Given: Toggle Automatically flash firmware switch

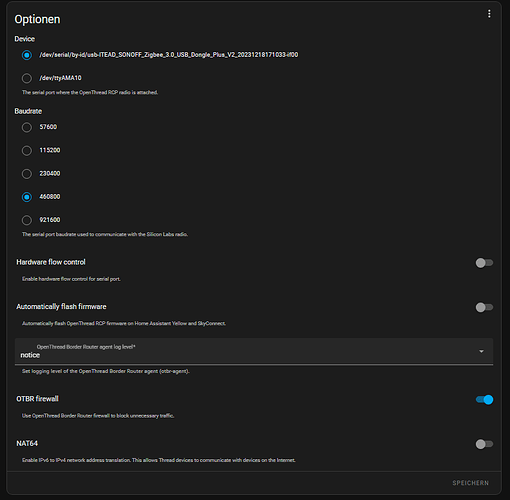Looking at the screenshot, I should tap(484, 307).
